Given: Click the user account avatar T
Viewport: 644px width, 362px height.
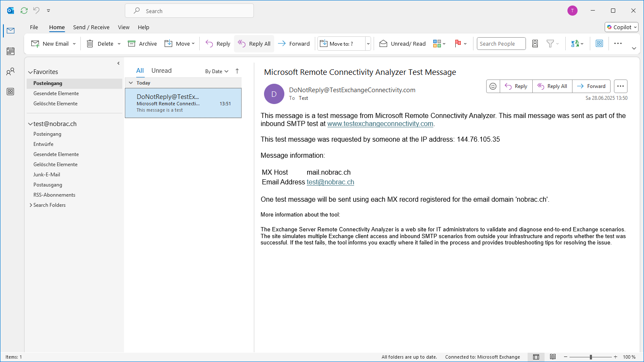Looking at the screenshot, I should 572,11.
